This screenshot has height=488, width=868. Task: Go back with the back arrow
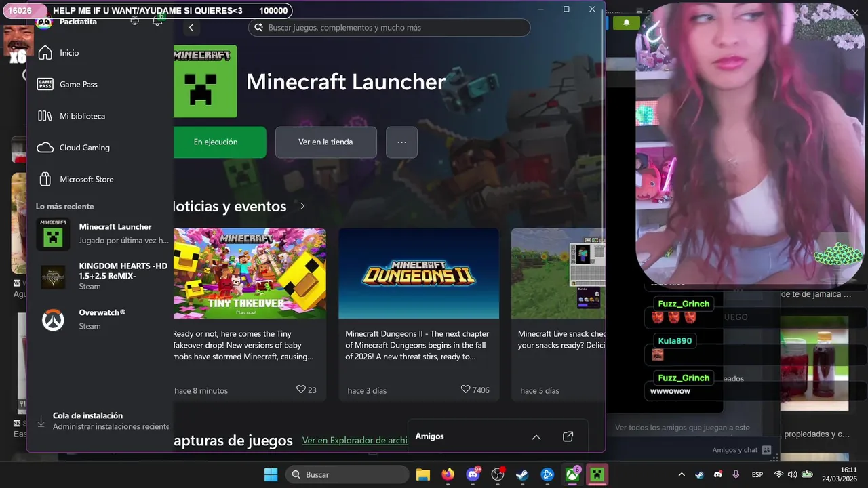(191, 28)
